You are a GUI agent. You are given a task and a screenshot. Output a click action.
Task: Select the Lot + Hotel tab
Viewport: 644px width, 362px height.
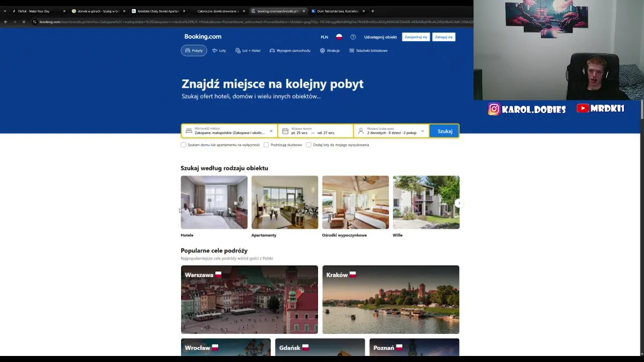click(248, 51)
